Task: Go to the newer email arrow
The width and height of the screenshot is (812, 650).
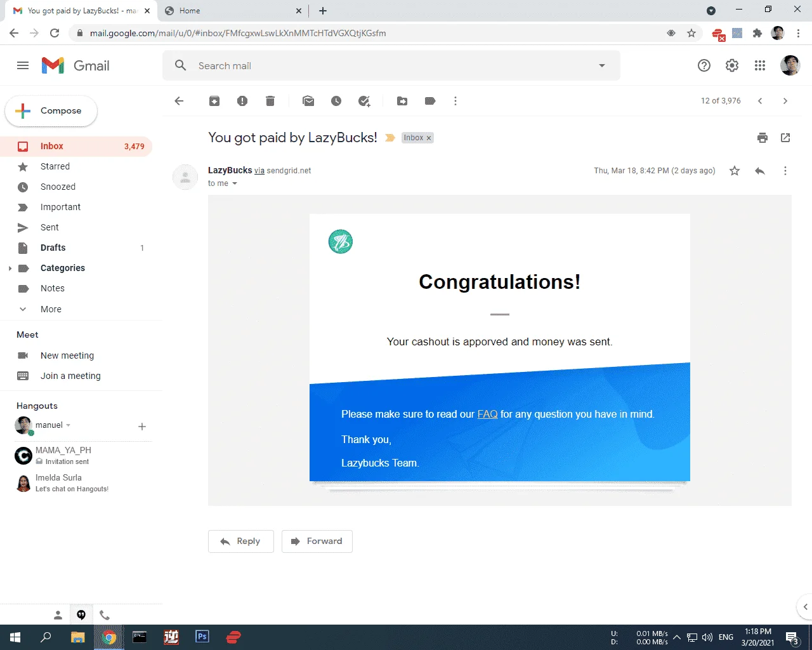Action: pyautogui.click(x=760, y=101)
